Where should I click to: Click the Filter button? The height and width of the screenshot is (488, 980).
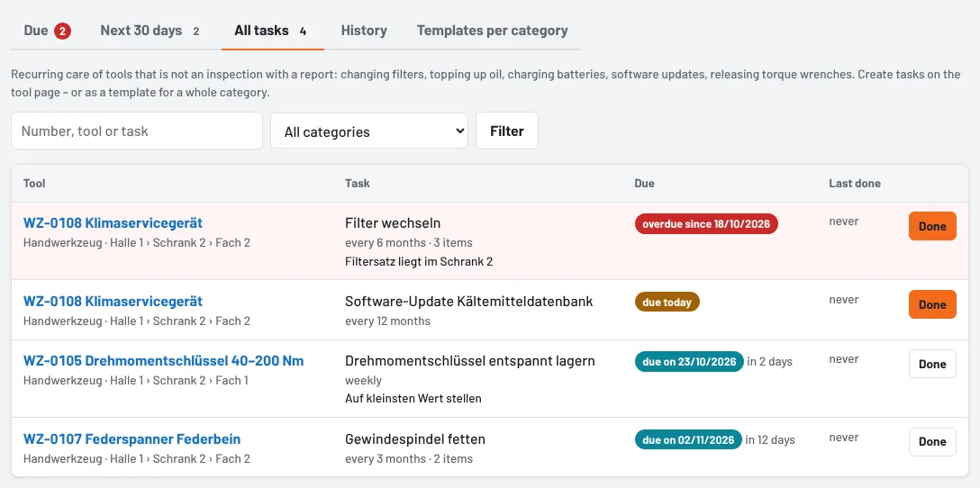507,131
